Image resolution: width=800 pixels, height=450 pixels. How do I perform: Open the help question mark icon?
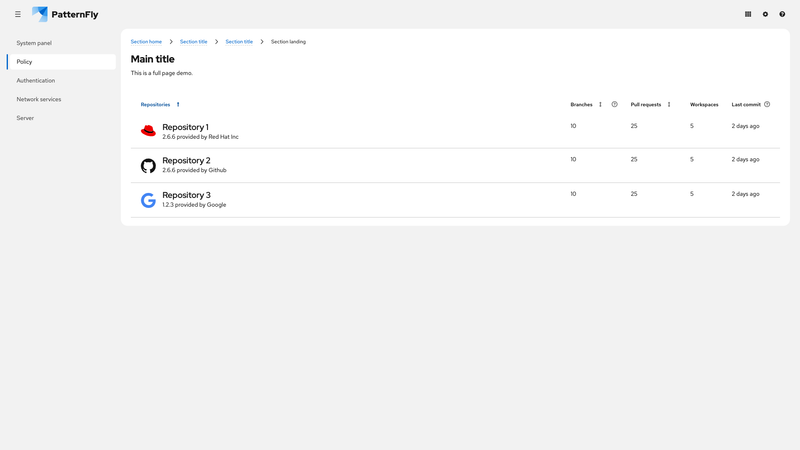click(x=782, y=14)
